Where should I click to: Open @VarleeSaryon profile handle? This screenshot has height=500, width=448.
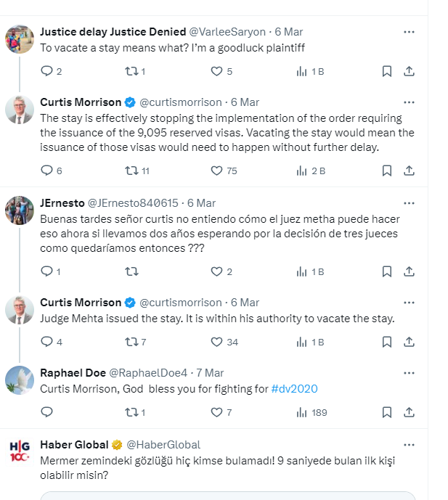tap(227, 32)
